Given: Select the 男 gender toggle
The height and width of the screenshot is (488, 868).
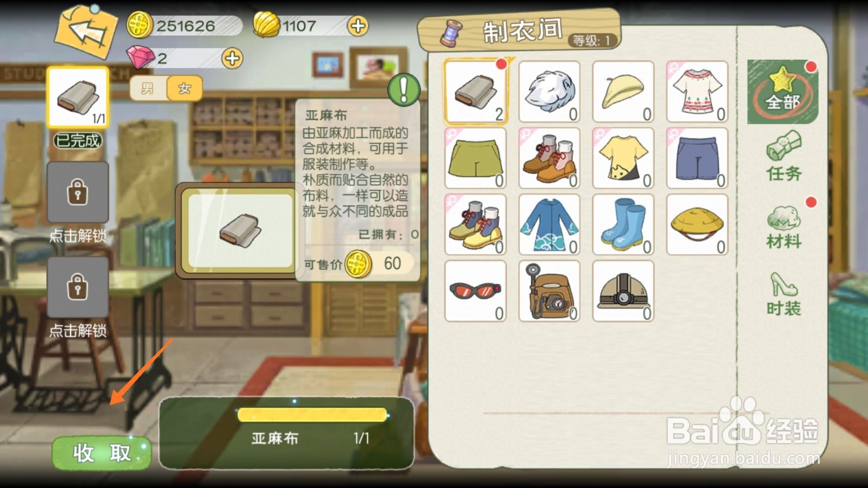Looking at the screenshot, I should [148, 88].
